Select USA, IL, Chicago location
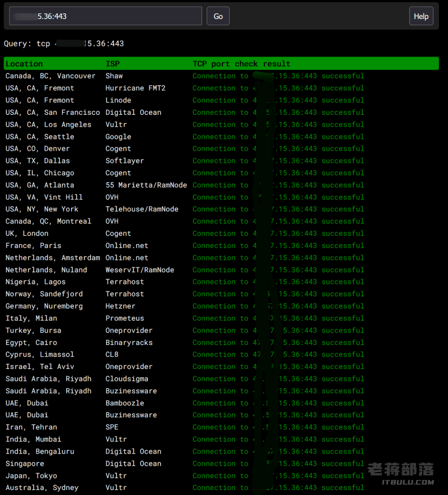This screenshot has height=495, width=448. (40, 173)
